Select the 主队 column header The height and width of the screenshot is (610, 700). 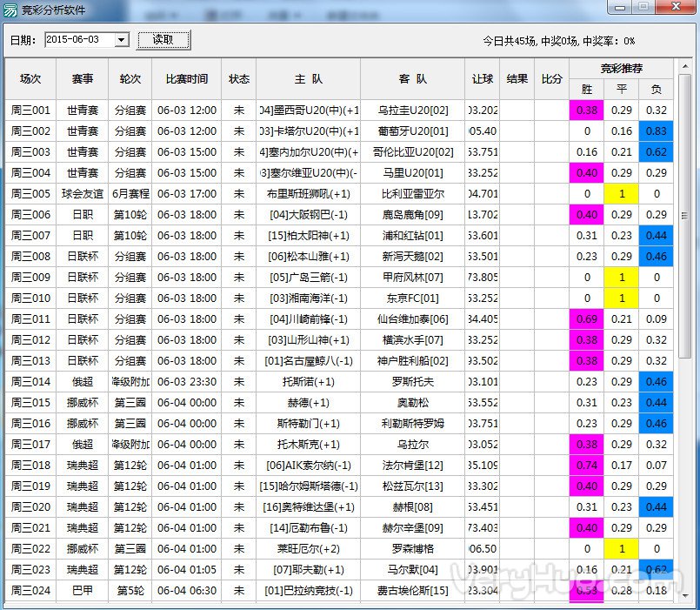point(308,79)
